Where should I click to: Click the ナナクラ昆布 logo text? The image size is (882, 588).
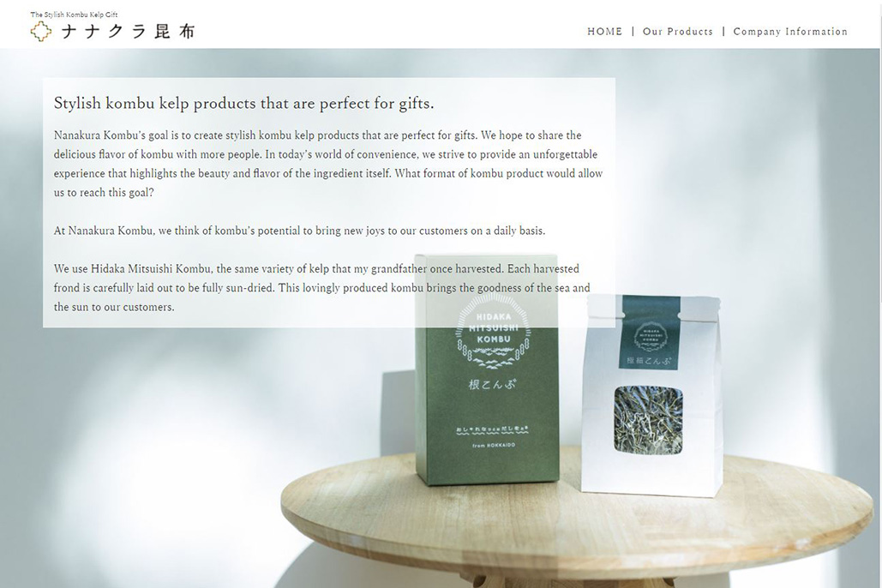click(x=128, y=32)
